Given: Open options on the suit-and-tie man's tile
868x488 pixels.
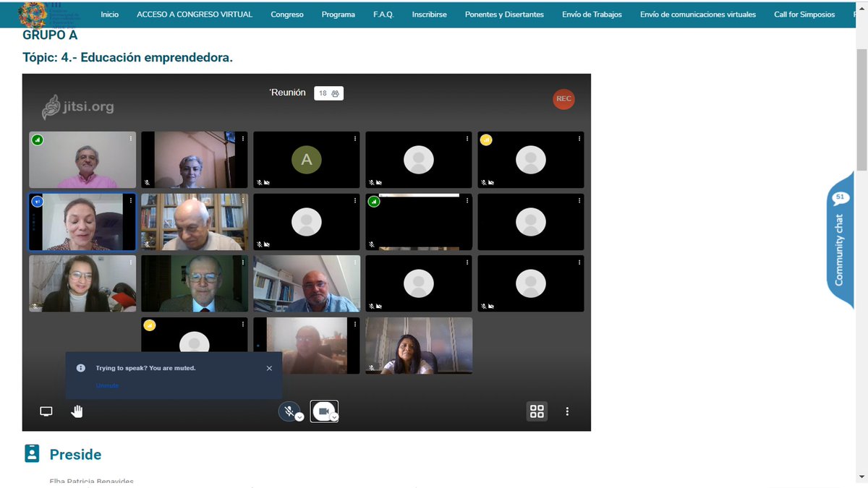Looking at the screenshot, I should 243,262.
